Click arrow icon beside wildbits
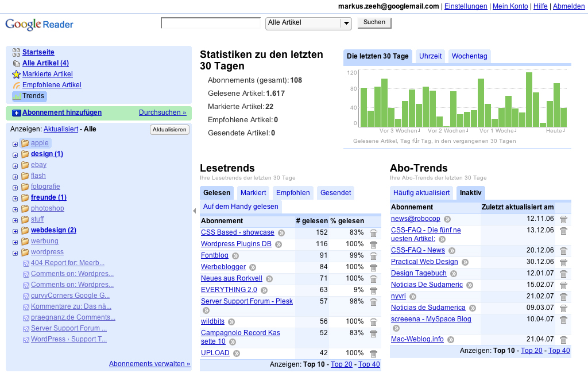Screen dimensions: 588x377 (x=231, y=322)
